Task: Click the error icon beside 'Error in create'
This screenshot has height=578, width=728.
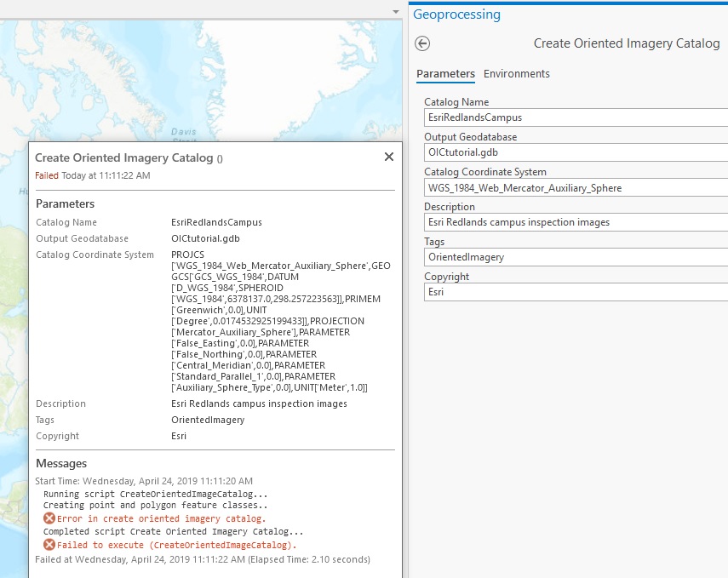Action: tap(49, 518)
